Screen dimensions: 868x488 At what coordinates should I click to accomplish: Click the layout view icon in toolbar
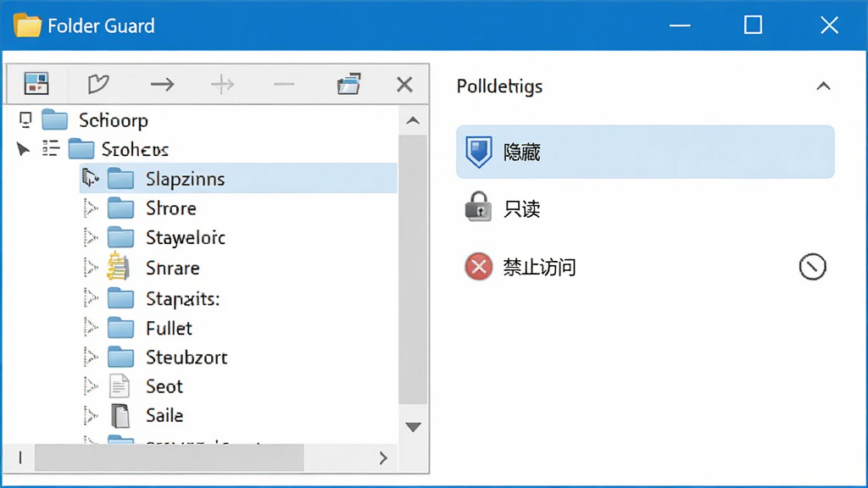point(36,84)
